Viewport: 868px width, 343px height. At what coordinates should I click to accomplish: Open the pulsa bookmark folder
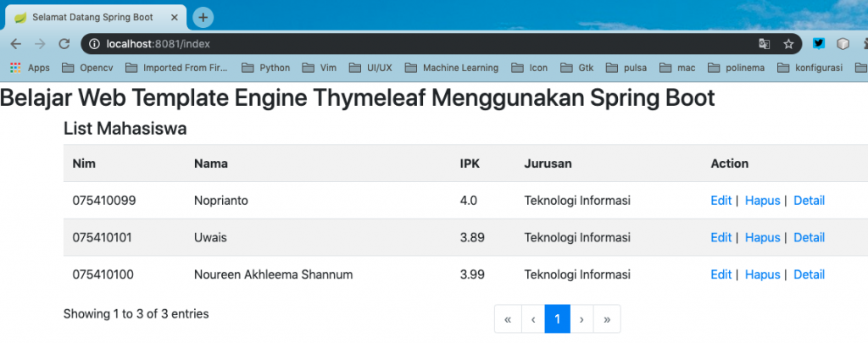click(626, 68)
